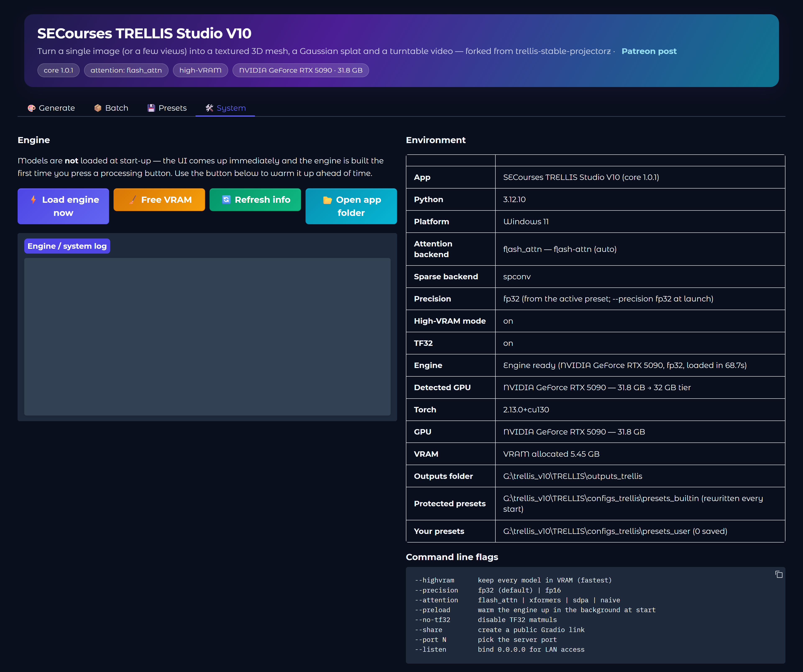Click the presets_builtin path cell
Viewport: 803px width, 672px height.
pos(640,504)
